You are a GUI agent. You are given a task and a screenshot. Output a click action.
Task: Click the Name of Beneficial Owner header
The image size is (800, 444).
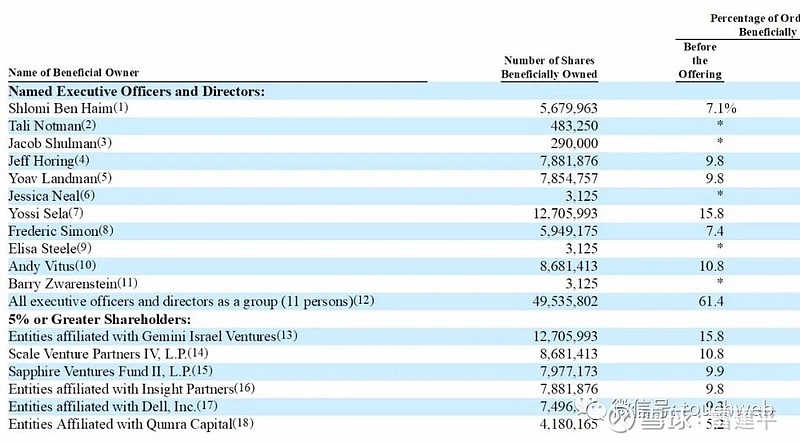[73, 72]
